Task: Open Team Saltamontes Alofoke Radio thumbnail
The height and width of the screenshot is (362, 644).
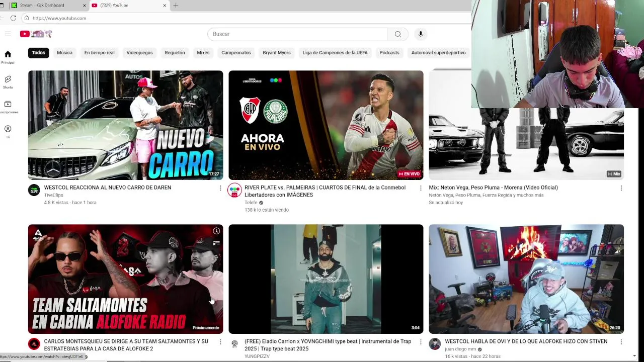Action: tap(125, 279)
